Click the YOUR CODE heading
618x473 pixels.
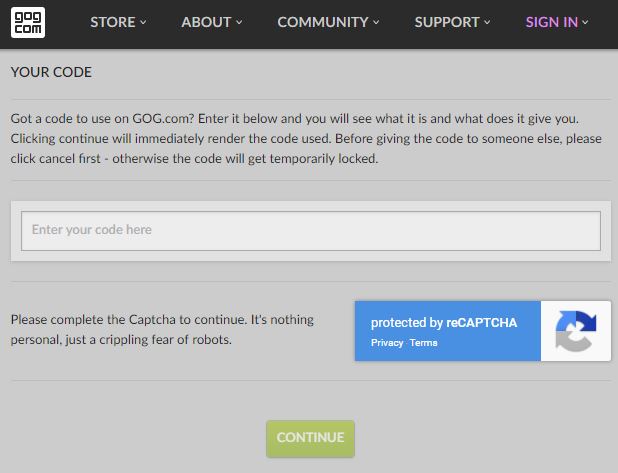click(50, 72)
